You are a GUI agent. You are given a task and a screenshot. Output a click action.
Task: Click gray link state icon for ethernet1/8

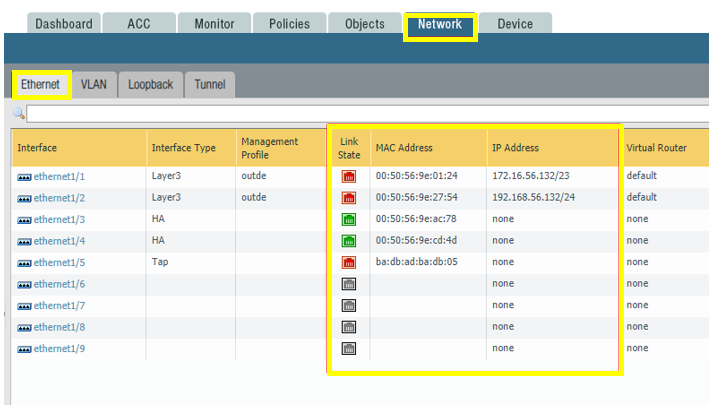click(x=349, y=327)
